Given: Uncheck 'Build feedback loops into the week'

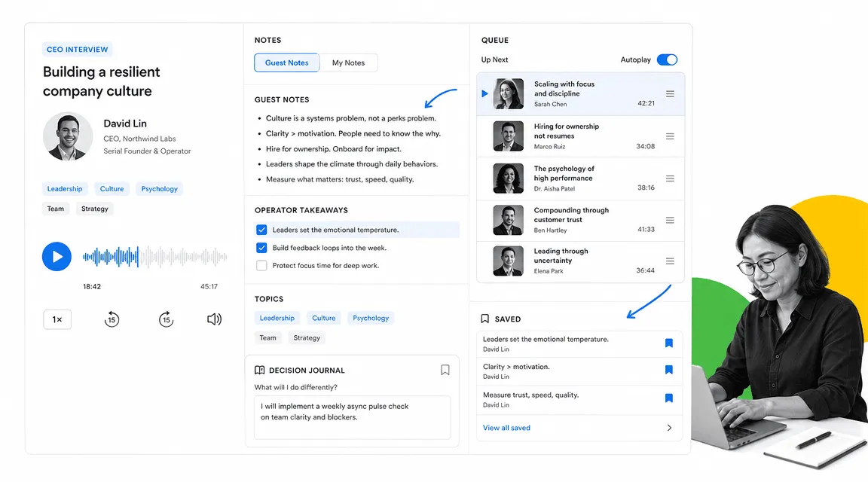Looking at the screenshot, I should click(x=262, y=248).
